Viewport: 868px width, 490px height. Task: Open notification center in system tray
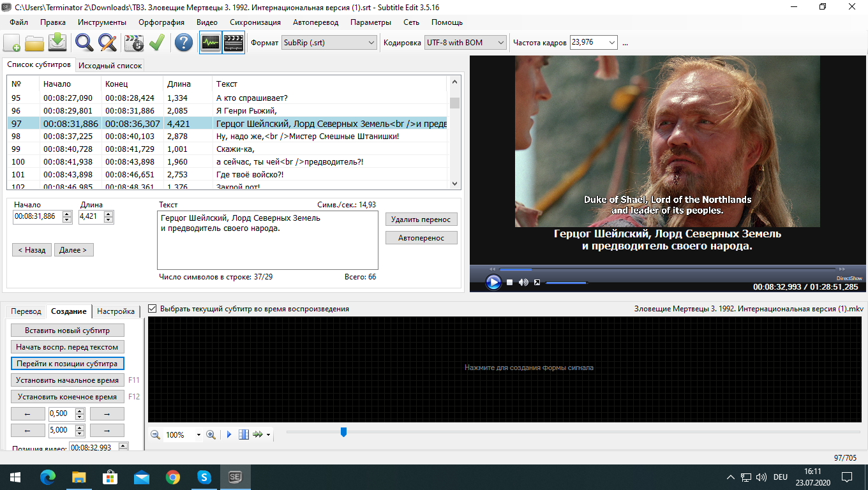(848, 477)
